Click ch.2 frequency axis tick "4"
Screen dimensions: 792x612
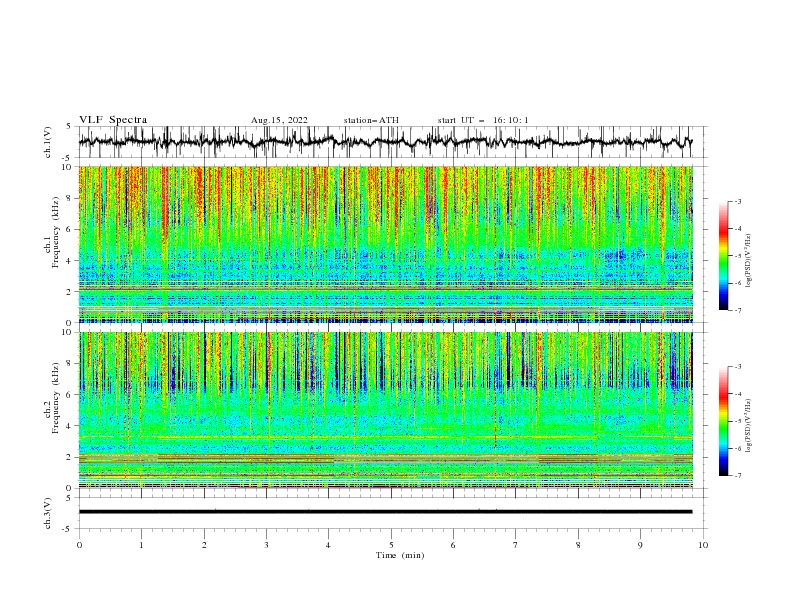(x=70, y=426)
